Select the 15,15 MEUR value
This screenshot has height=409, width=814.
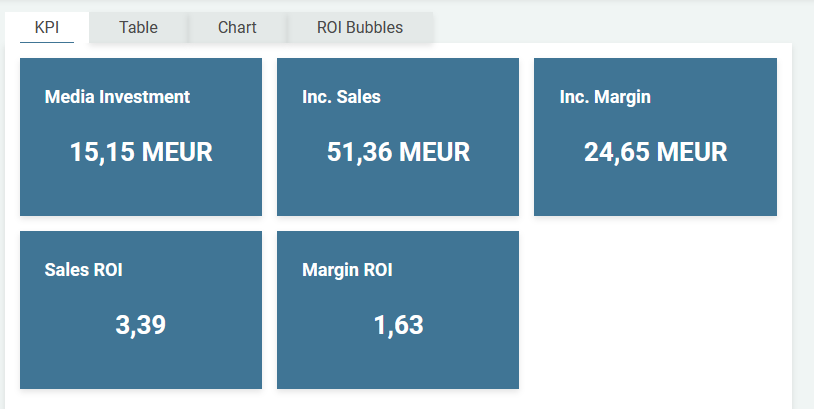tap(141, 152)
